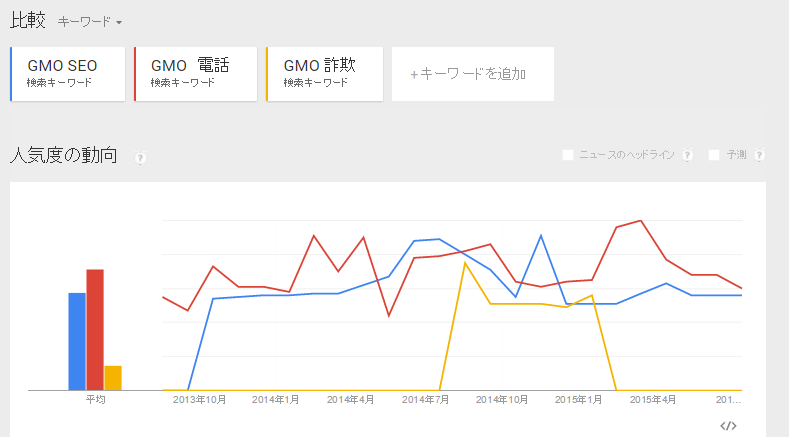Click the 人気度の動向 section title
This screenshot has width=789, height=437.
point(63,155)
